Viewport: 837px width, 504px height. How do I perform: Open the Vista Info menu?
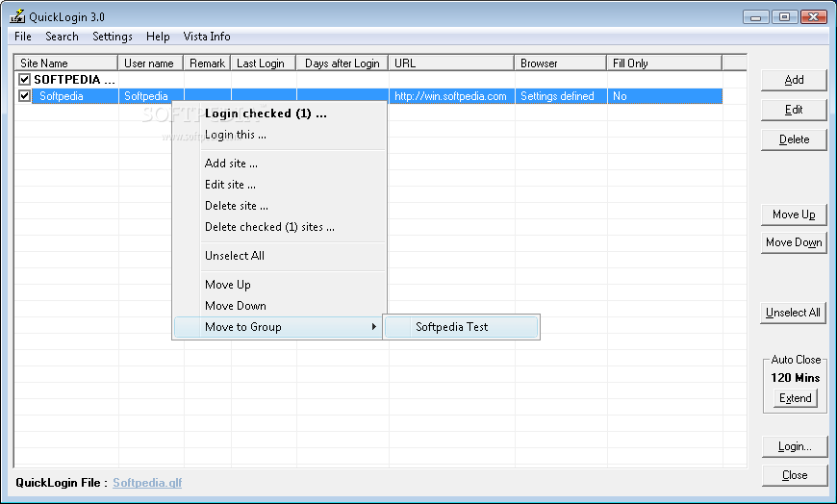[x=207, y=37]
